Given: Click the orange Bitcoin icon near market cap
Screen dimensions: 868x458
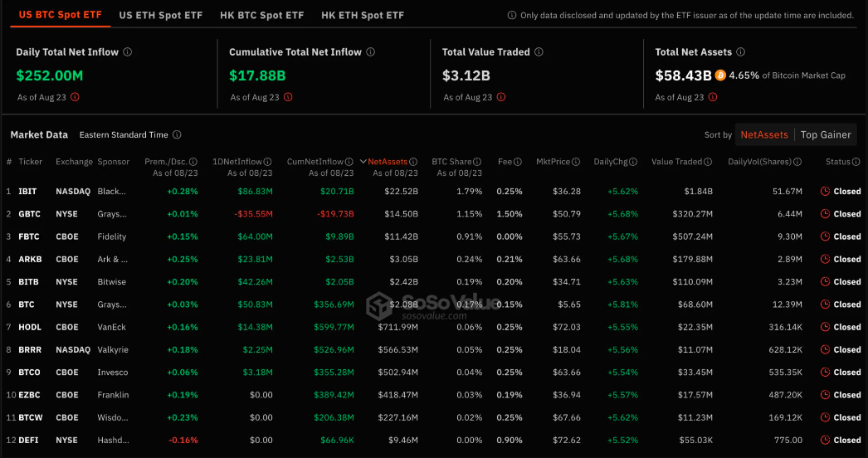Looking at the screenshot, I should click(720, 75).
